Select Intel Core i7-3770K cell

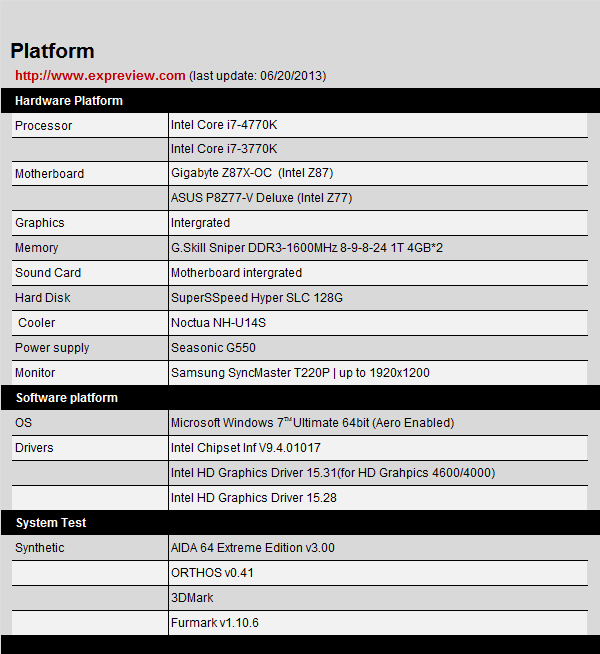point(378,149)
